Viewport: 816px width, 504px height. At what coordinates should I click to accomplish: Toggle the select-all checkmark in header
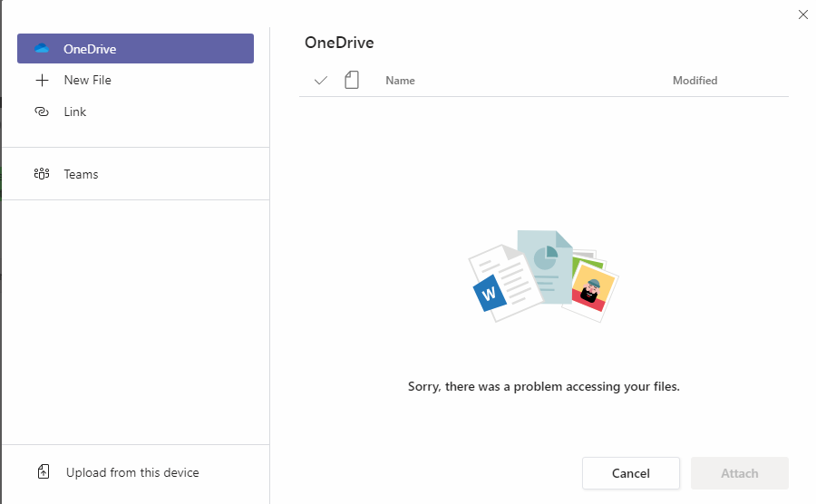(321, 80)
